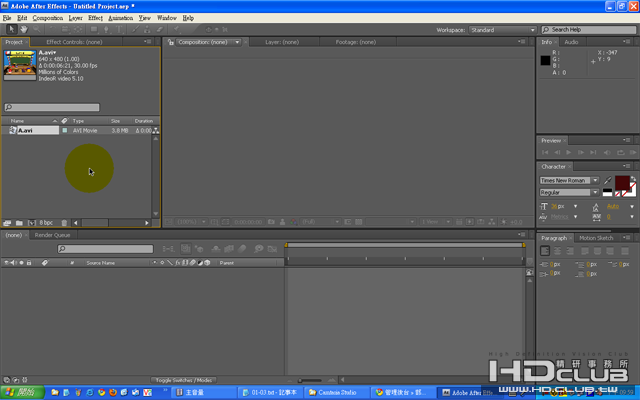Open Camtasia Studio taskbar button
Image resolution: width=640 pixels, height=400 pixels.
[x=337, y=392]
